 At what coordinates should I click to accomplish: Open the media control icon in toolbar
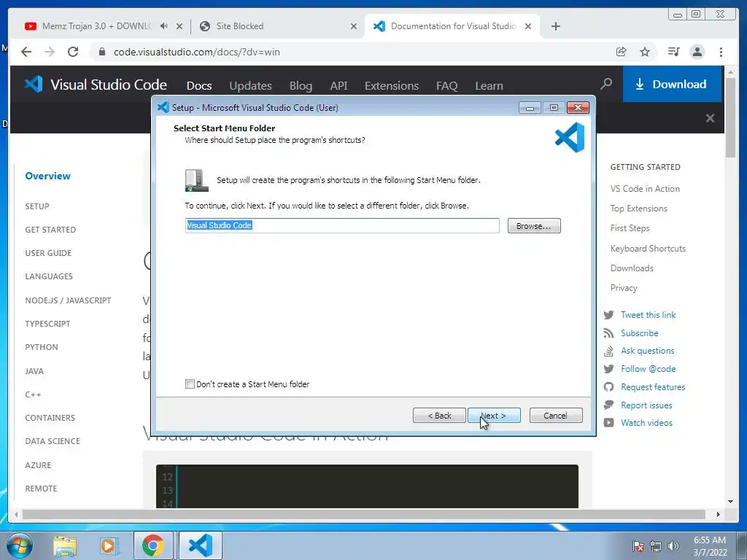(x=673, y=52)
